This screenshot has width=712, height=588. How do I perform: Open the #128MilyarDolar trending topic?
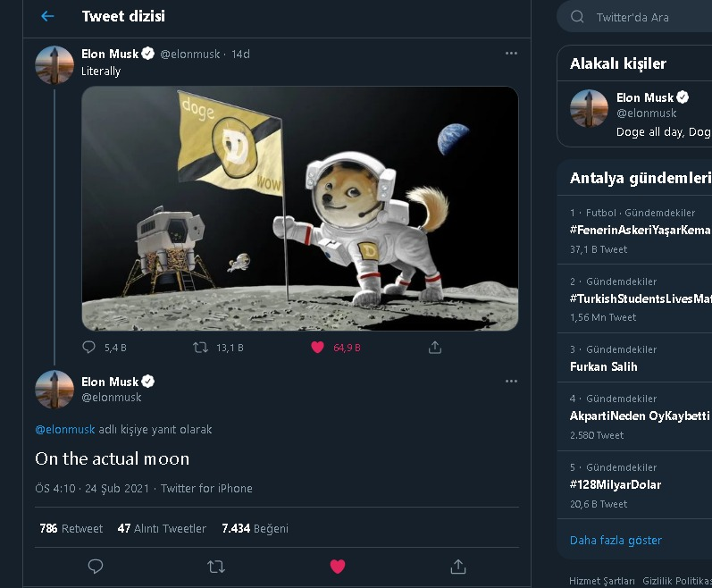[x=634, y=485]
